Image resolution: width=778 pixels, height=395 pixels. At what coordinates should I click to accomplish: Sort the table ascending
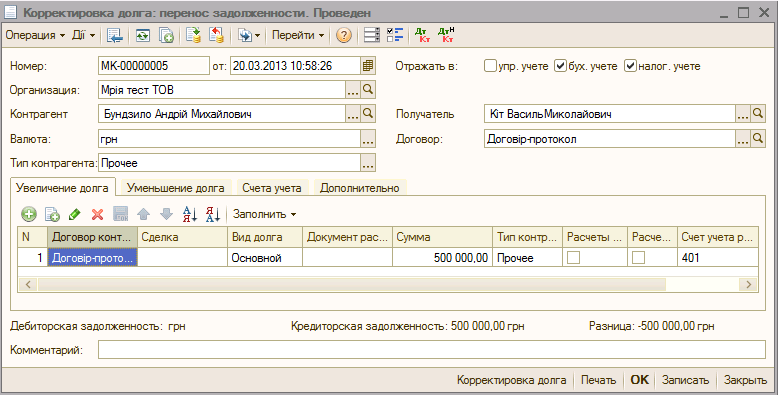tap(190, 214)
